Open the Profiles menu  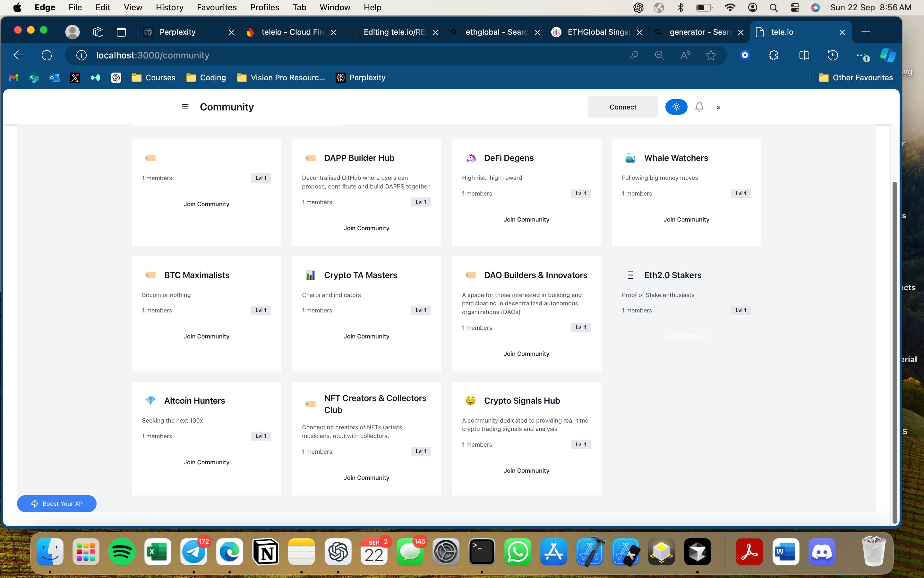coord(264,7)
